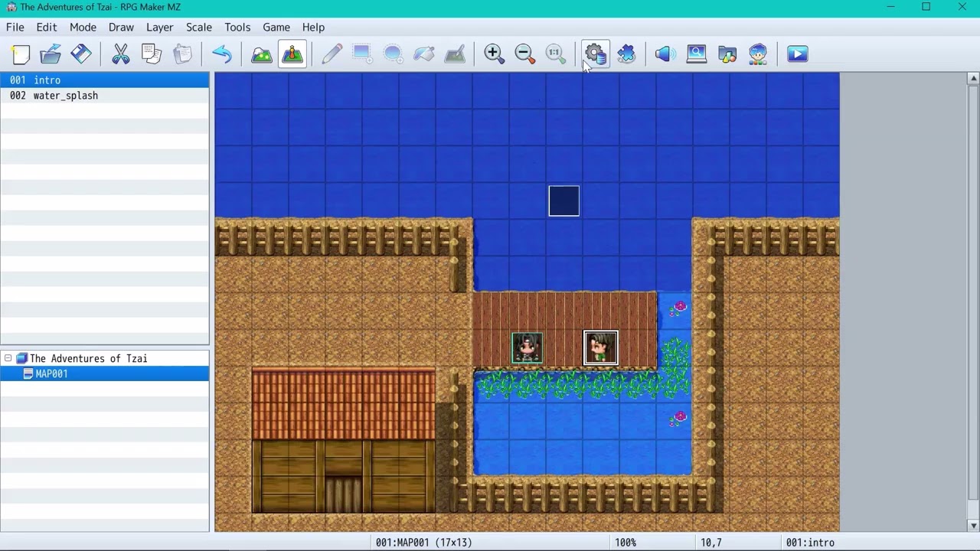Open the Tools menu
The image size is (980, 551).
[x=237, y=28]
